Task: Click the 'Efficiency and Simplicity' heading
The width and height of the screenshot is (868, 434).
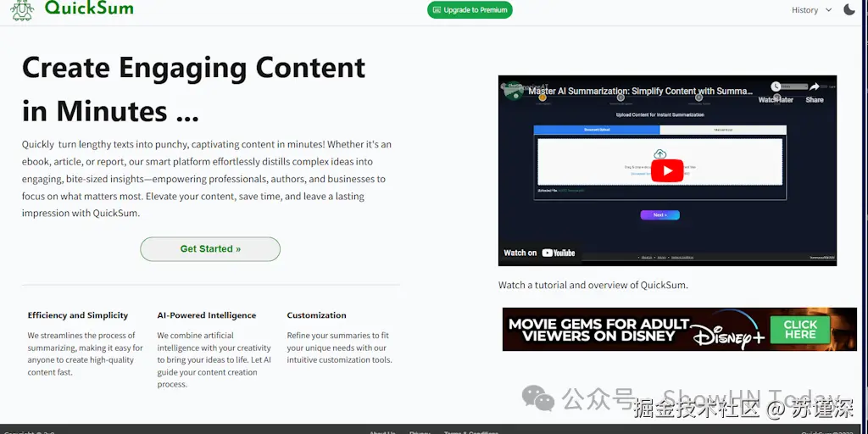Action: coord(77,315)
